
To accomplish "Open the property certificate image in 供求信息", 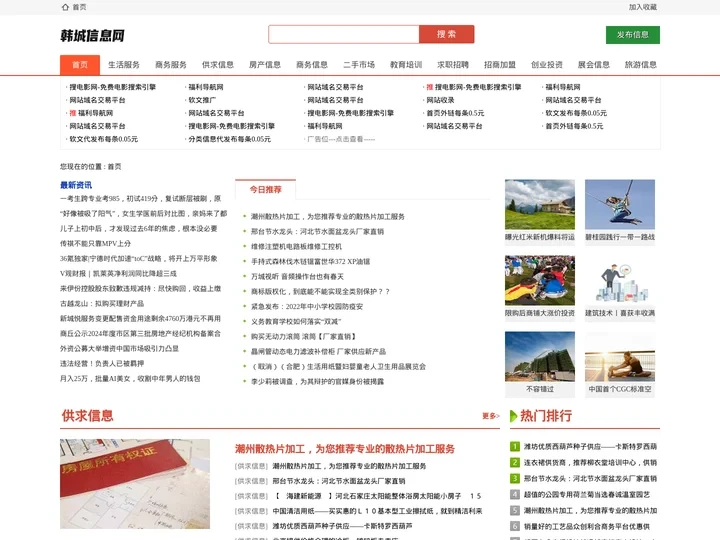I will 135,484.
